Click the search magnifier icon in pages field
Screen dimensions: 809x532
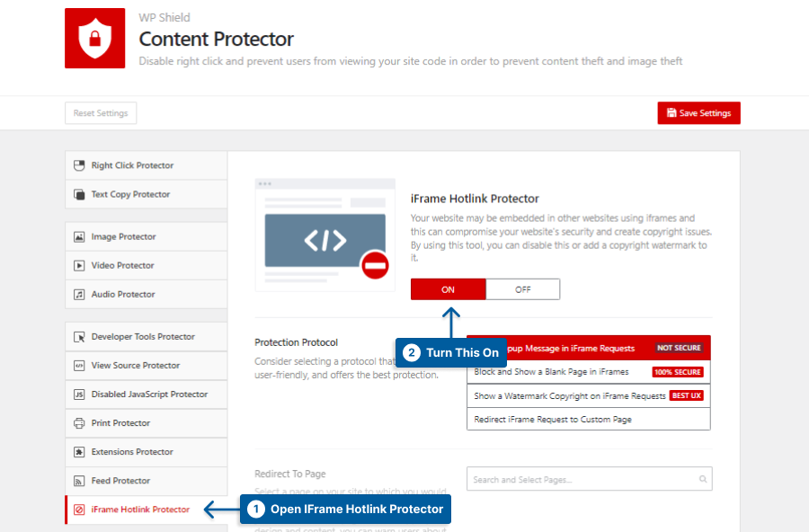click(702, 479)
